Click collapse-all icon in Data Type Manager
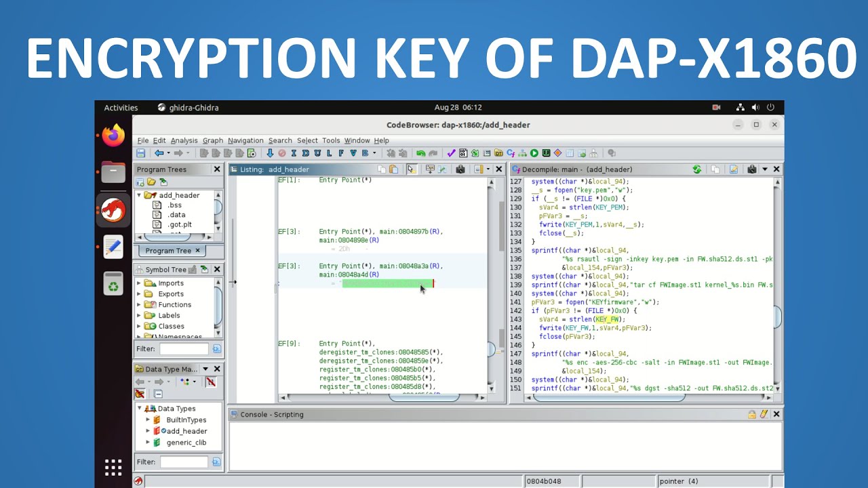 [158, 394]
